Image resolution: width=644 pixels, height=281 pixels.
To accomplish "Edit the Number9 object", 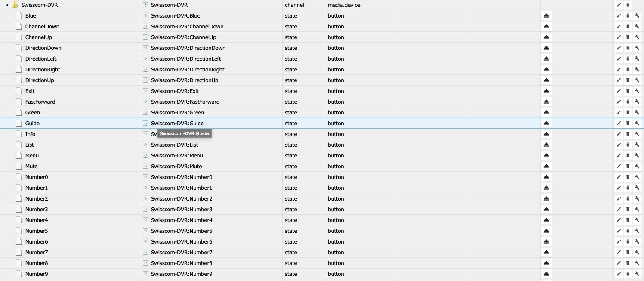I will tap(619, 274).
